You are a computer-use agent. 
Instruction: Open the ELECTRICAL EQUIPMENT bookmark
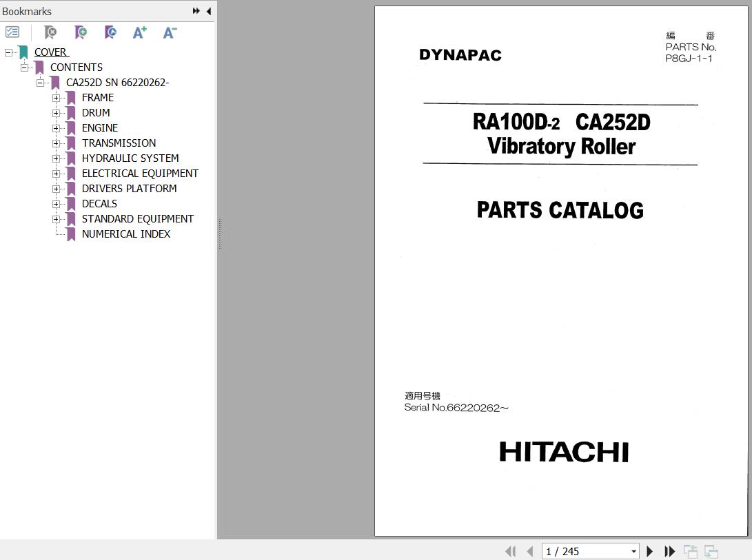click(x=140, y=174)
